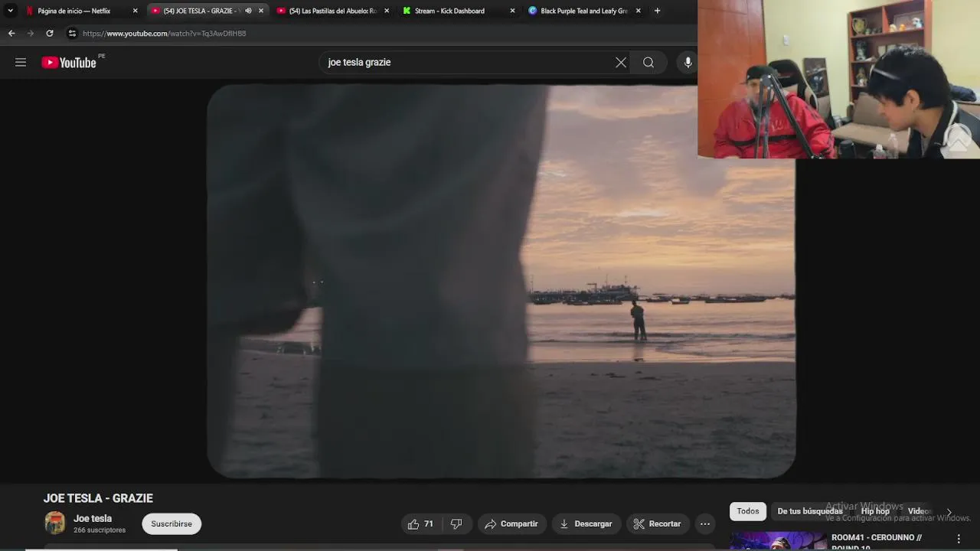Clear the search text with X icon

coord(621,63)
